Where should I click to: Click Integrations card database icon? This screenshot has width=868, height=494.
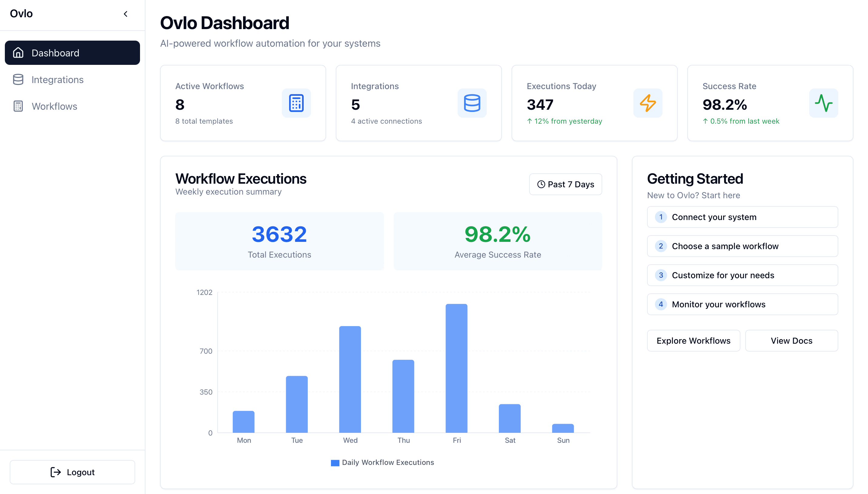click(472, 103)
